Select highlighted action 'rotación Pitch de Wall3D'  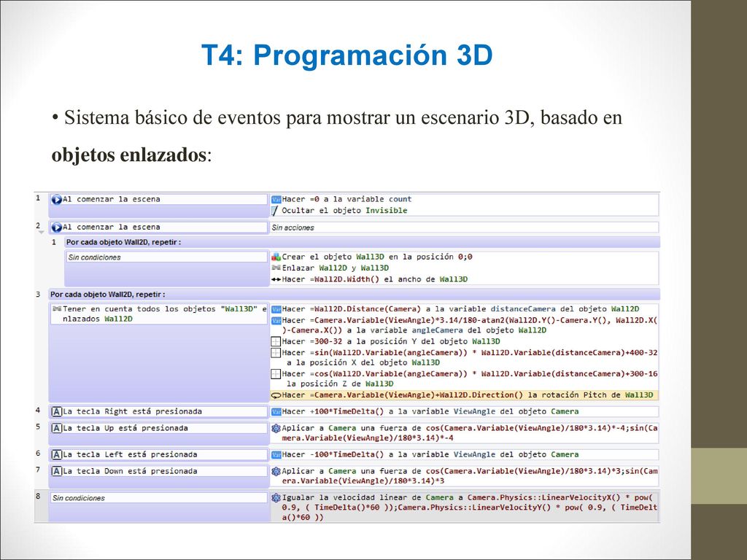465,395
